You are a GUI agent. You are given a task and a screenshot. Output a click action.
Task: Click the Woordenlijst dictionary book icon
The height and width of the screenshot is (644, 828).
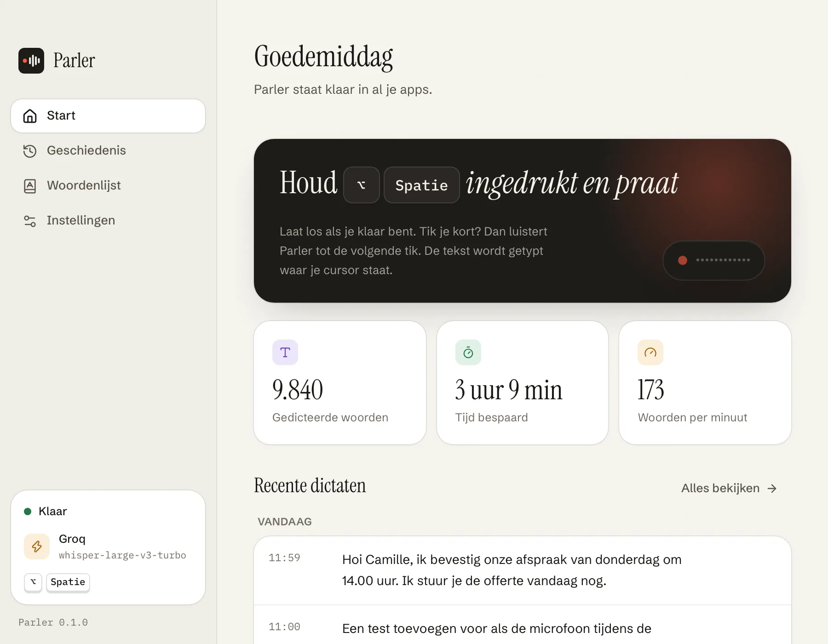click(30, 186)
